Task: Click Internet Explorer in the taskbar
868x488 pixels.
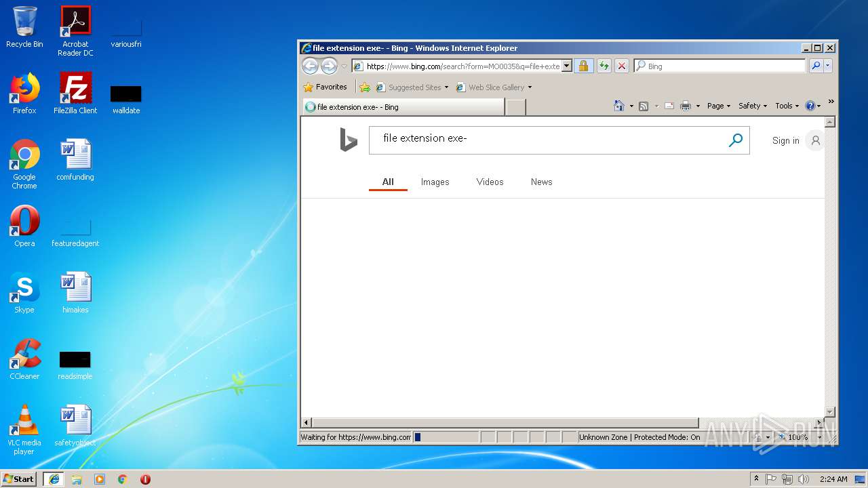Action: 54,479
